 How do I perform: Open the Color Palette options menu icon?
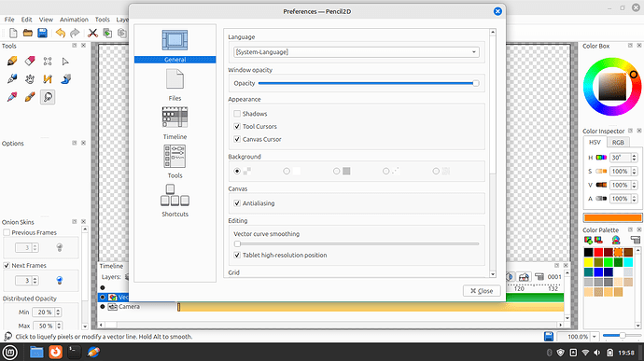[x=636, y=240]
